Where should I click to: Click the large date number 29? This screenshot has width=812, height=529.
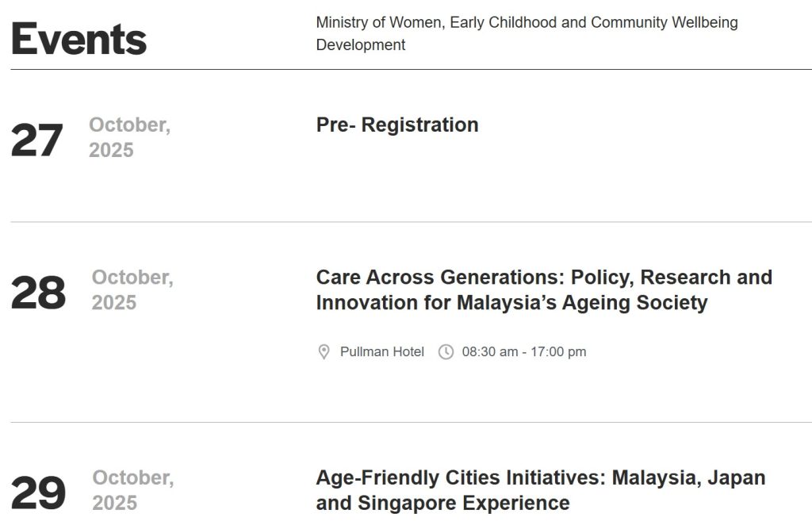pyautogui.click(x=38, y=494)
